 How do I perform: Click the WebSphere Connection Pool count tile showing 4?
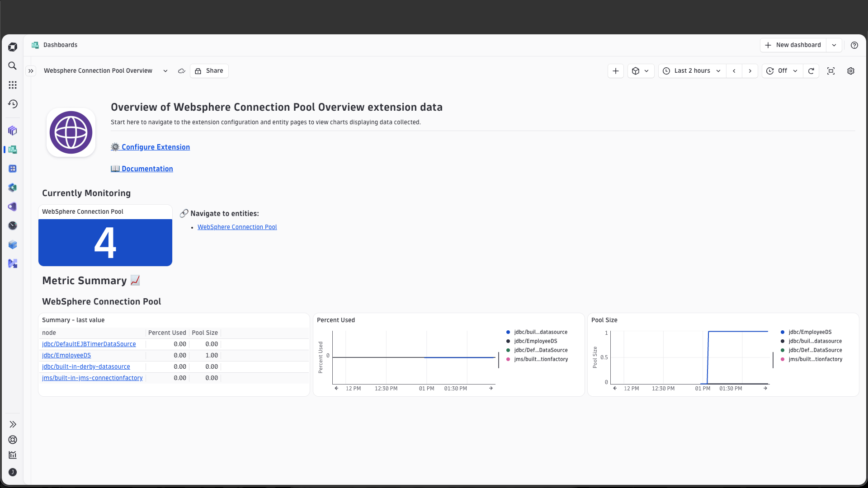(105, 243)
